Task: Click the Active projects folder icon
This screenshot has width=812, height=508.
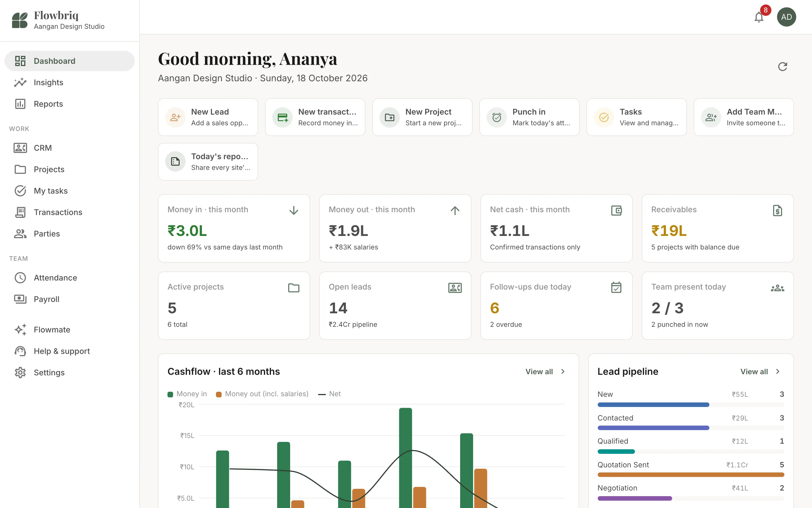Action: [x=294, y=288]
